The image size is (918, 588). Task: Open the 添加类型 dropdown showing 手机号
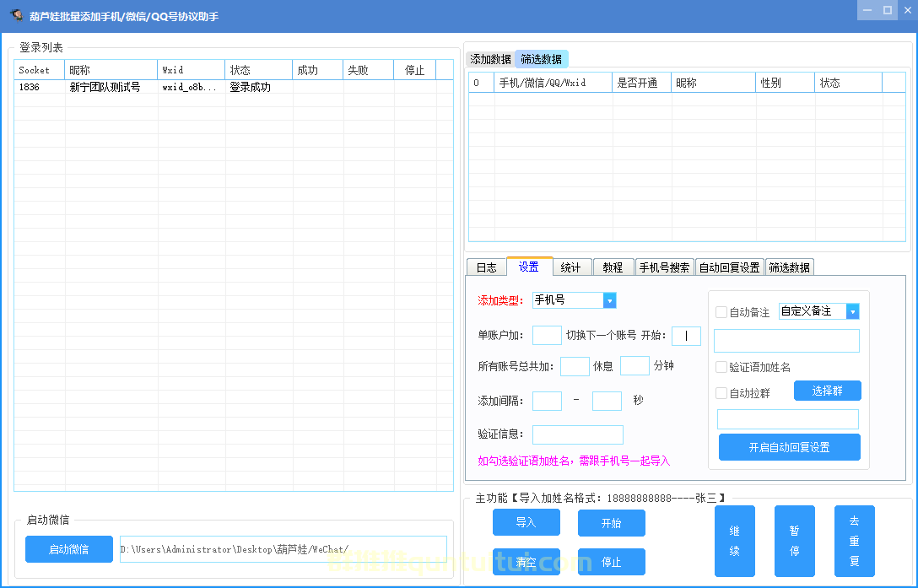[609, 300]
